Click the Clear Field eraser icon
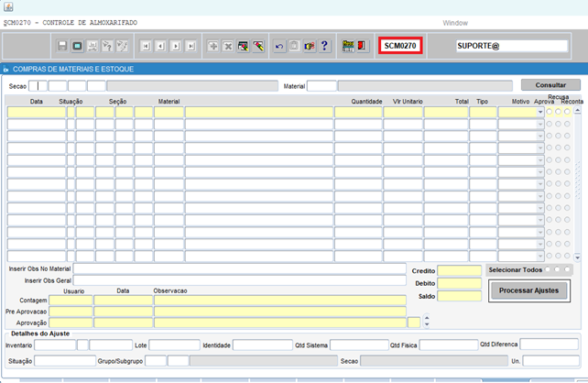This screenshot has width=588, height=383. (258, 46)
